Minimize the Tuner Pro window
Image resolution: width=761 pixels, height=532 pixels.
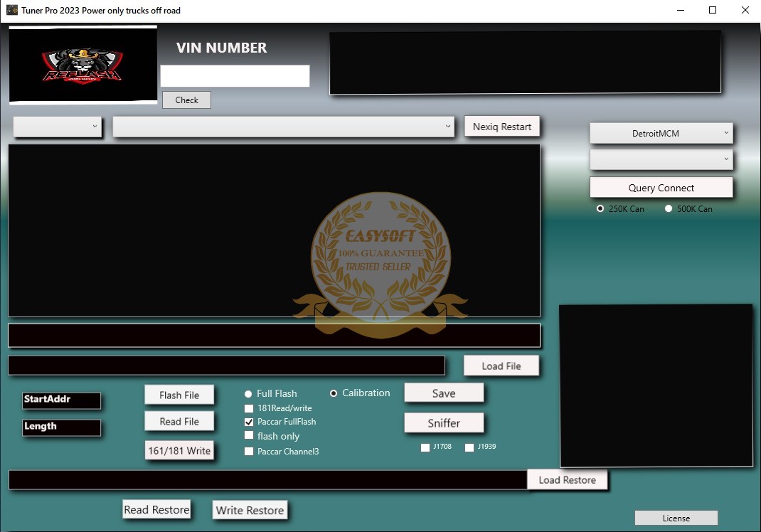tap(681, 10)
